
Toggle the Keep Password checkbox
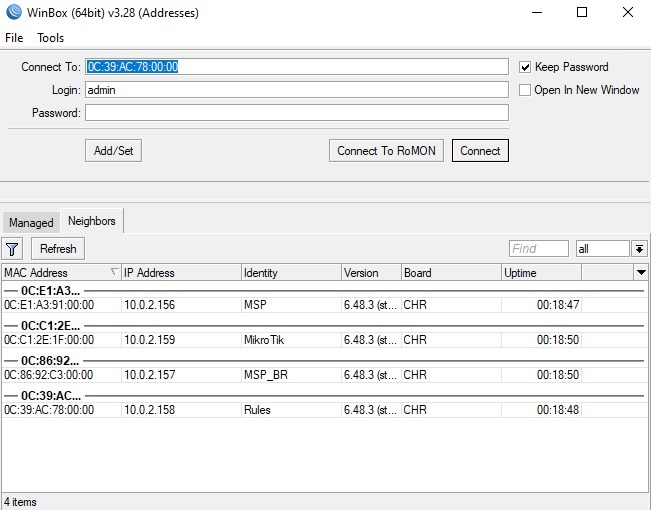coord(525,67)
